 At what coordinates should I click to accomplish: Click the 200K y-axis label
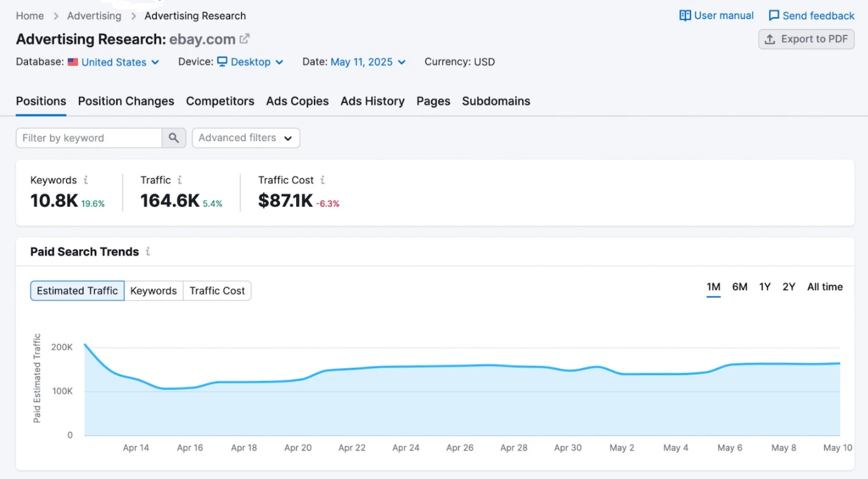(x=62, y=347)
